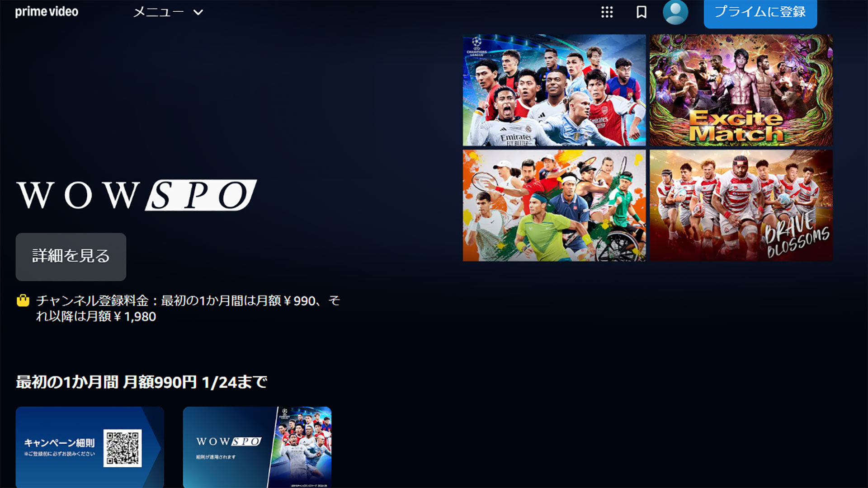
Task: Open the apps grid icon
Action: [606, 12]
